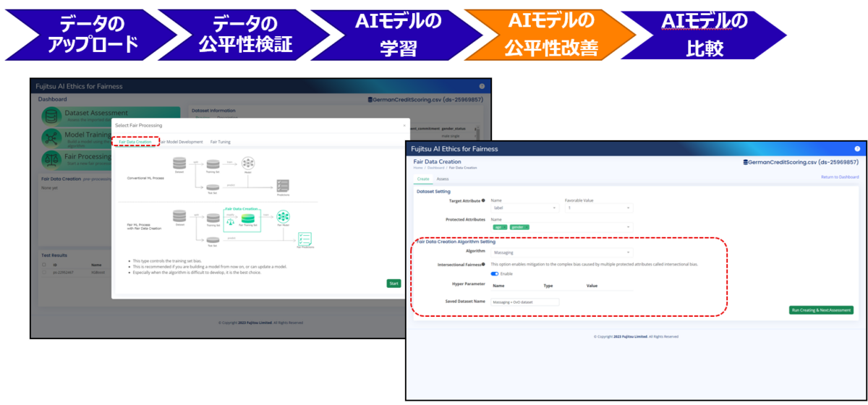Open the Algorithm dropdown showing Massaging
868x405 pixels.
point(562,252)
